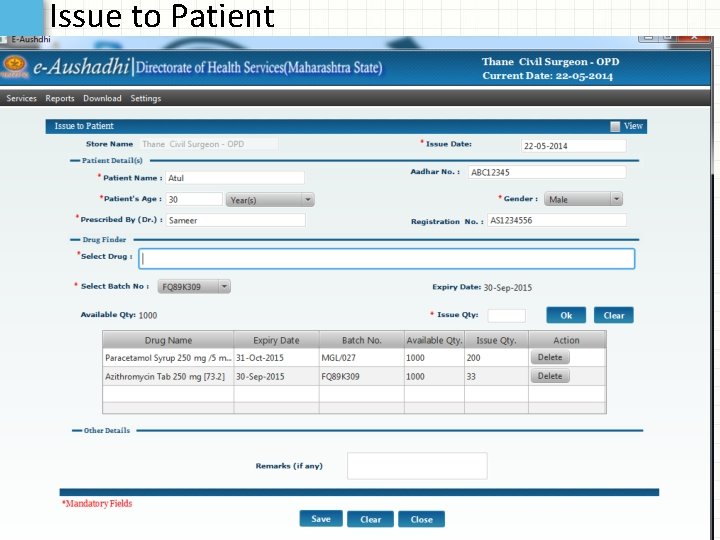Image resolution: width=720 pixels, height=540 pixels.
Task: Click the Available Qty 1000 cell for Azithromycin
Action: click(434, 377)
